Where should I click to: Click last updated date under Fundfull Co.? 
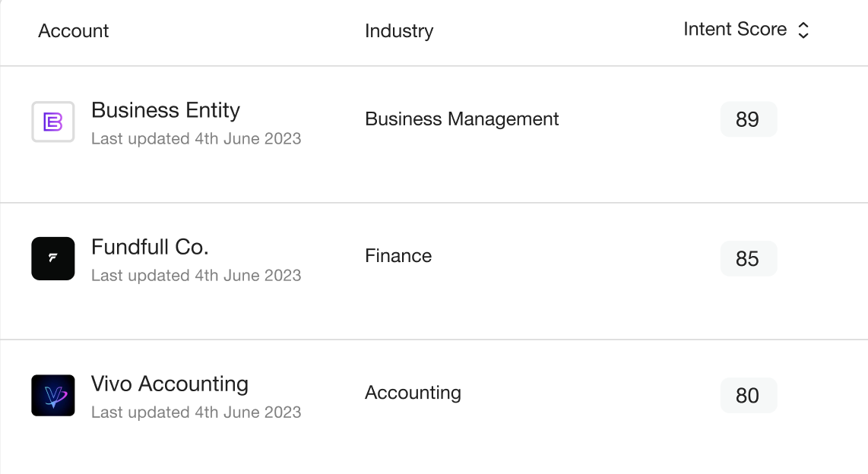pos(196,275)
